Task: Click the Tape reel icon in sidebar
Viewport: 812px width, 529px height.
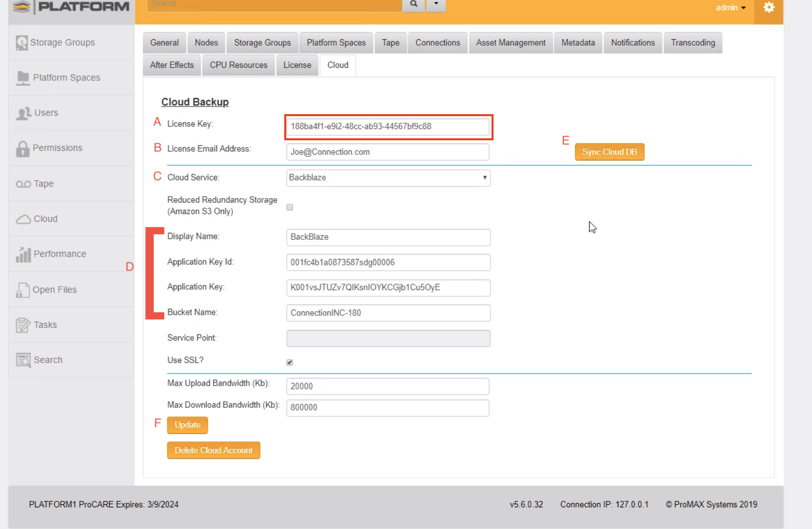Action: (23, 184)
